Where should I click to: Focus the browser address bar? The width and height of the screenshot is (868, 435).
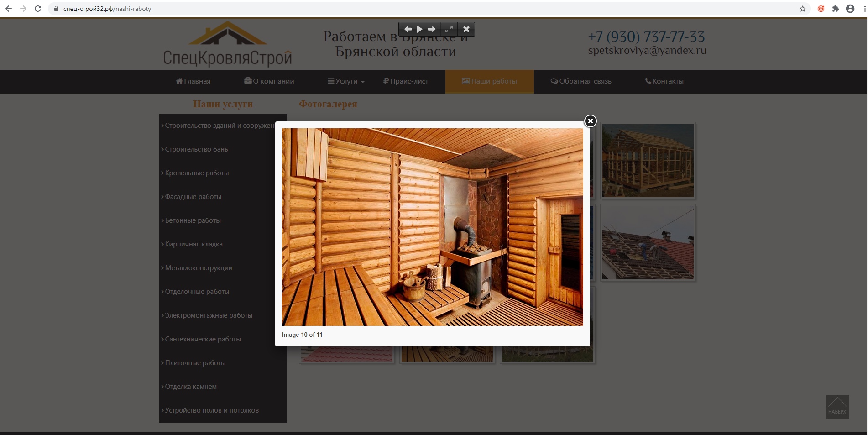429,9
